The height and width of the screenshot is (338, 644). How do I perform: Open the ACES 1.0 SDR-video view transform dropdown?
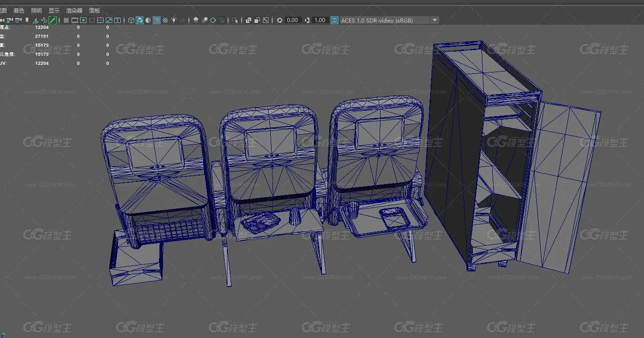click(x=390, y=20)
